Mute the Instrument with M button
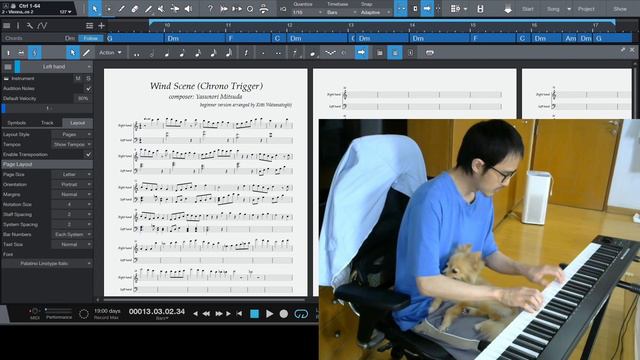Screen dimensions: 640x360 (x=78, y=78)
